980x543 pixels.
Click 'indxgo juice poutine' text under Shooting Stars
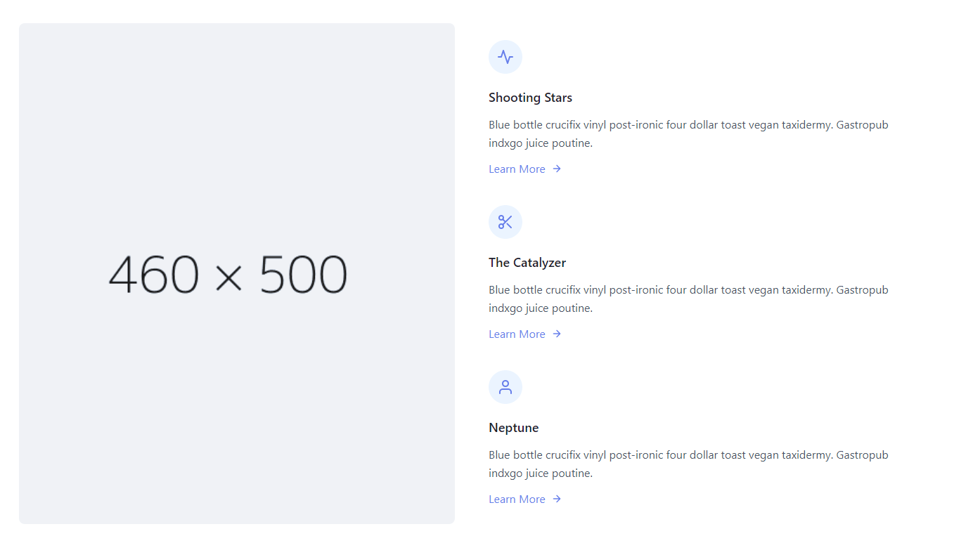[x=541, y=143]
